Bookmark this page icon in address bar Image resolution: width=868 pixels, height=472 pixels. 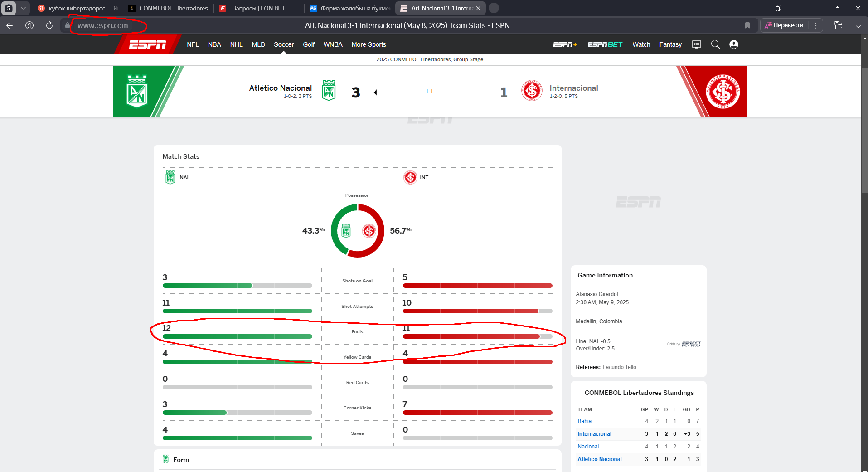coord(747,25)
